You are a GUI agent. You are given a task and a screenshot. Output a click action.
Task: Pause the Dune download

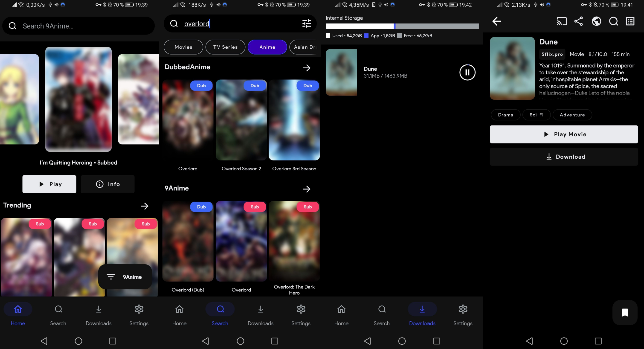[467, 72]
